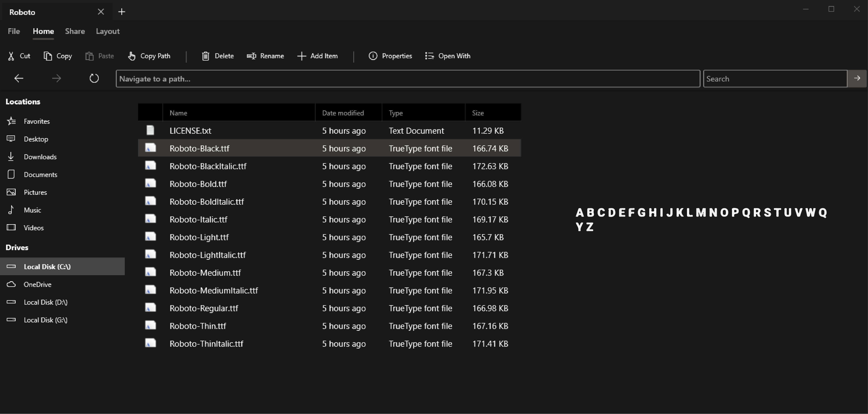Open Properties from the toolbar
The width and height of the screenshot is (868, 414).
click(373, 56)
